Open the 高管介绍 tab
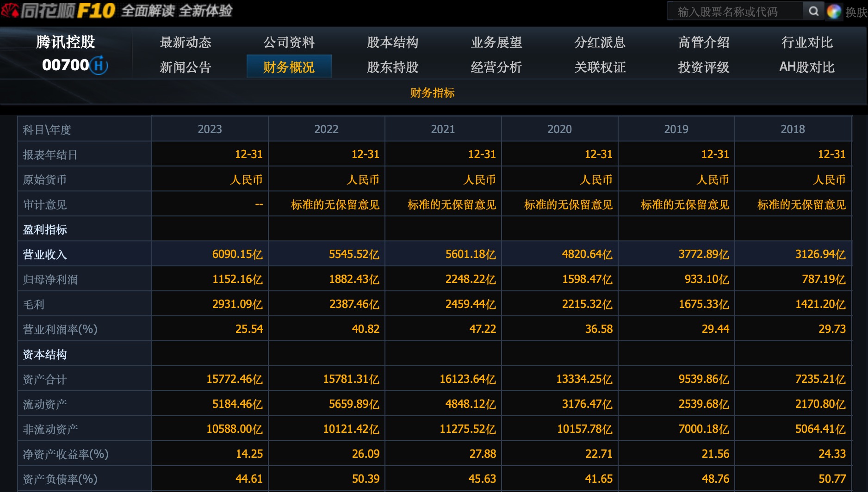 [703, 42]
